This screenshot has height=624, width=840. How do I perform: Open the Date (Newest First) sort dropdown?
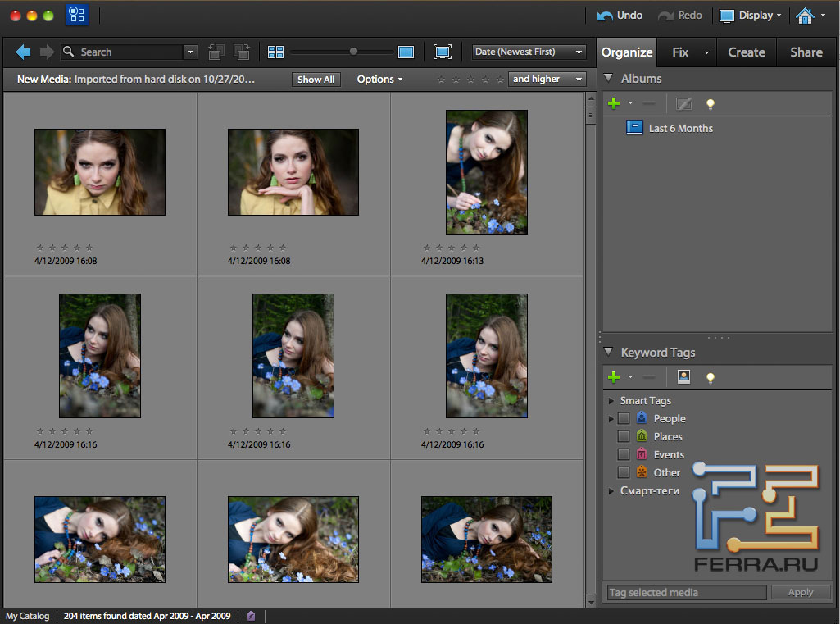[x=529, y=52]
